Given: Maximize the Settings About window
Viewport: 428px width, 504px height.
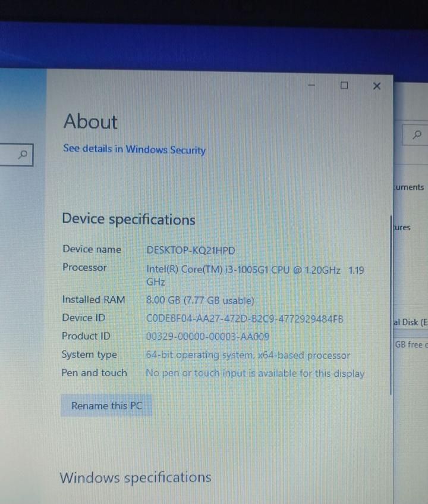Looking at the screenshot, I should click(344, 86).
